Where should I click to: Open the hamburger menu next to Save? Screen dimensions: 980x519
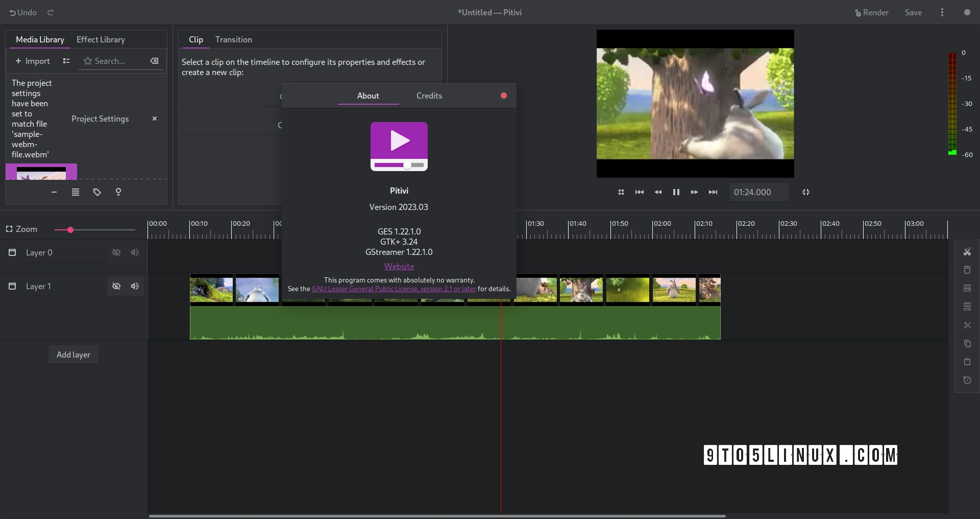[x=942, y=12]
